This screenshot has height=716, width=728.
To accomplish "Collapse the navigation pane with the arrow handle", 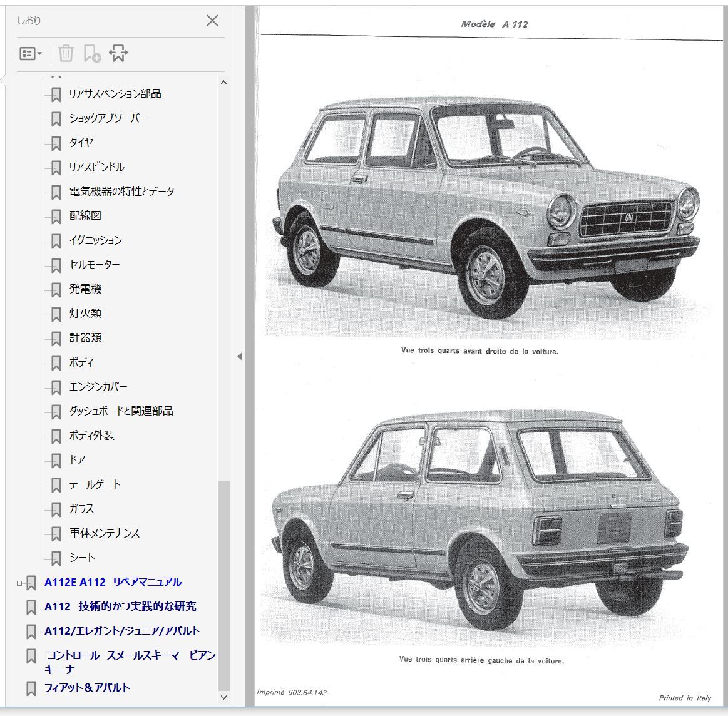I will [x=240, y=357].
